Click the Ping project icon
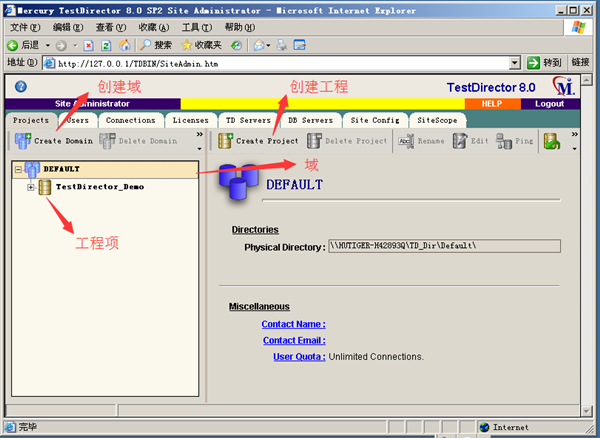 (x=505, y=141)
